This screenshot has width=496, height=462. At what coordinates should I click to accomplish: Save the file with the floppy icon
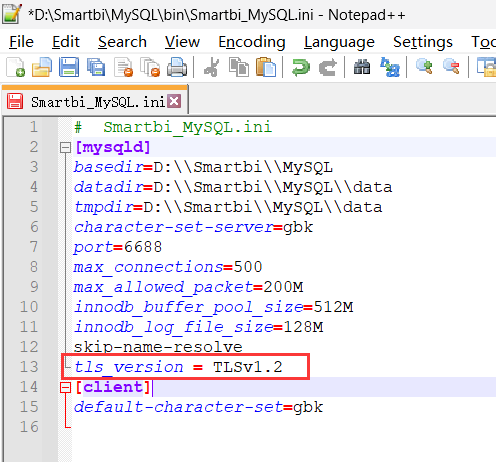click(x=69, y=67)
